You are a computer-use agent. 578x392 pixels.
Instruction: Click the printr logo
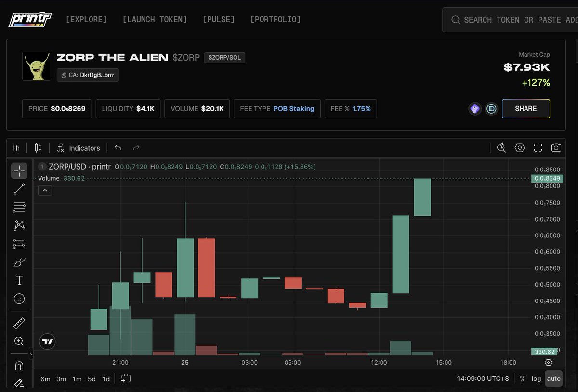tap(30, 19)
